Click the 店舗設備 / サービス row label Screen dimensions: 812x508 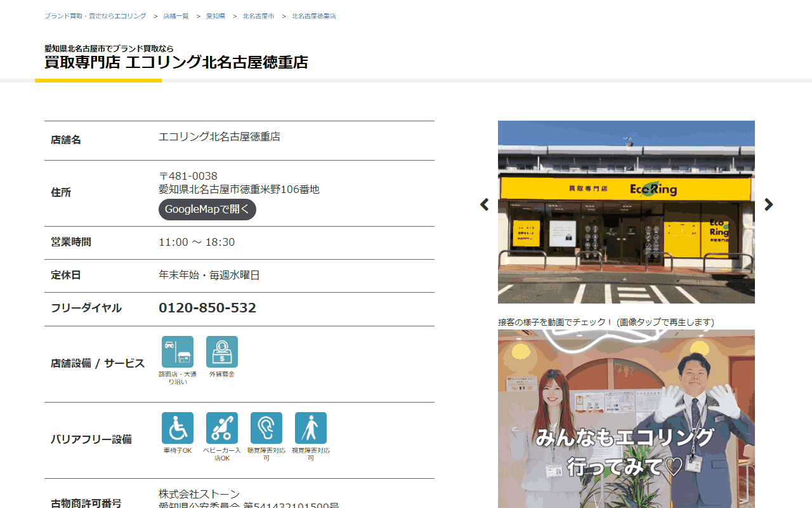coord(98,363)
